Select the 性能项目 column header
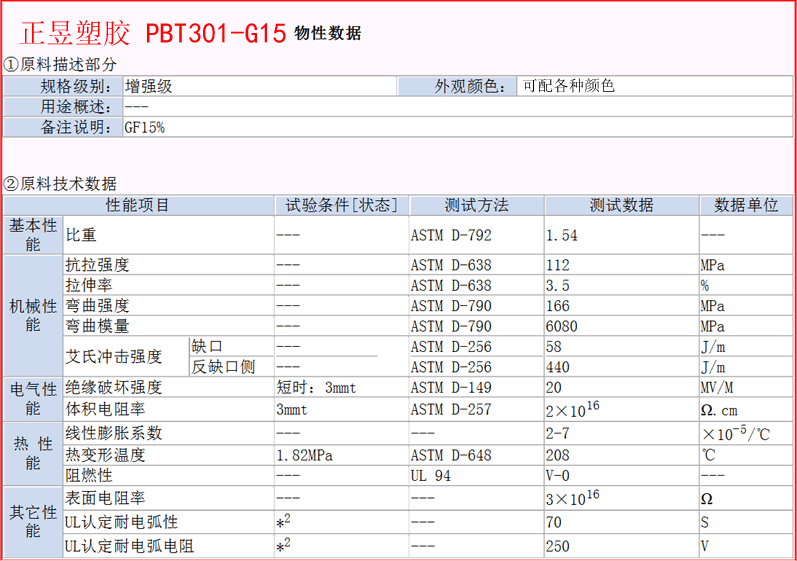Viewport: 797px width, 561px height. click(138, 205)
